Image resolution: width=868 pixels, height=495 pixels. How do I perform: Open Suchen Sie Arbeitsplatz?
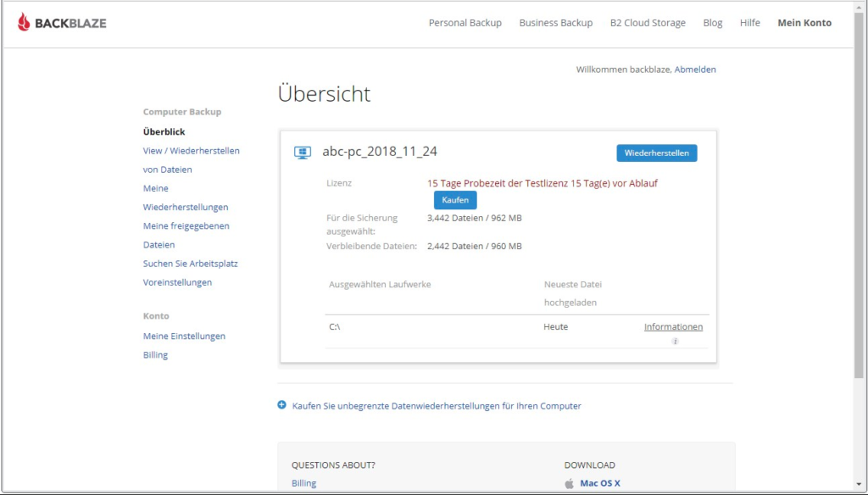[x=191, y=264]
